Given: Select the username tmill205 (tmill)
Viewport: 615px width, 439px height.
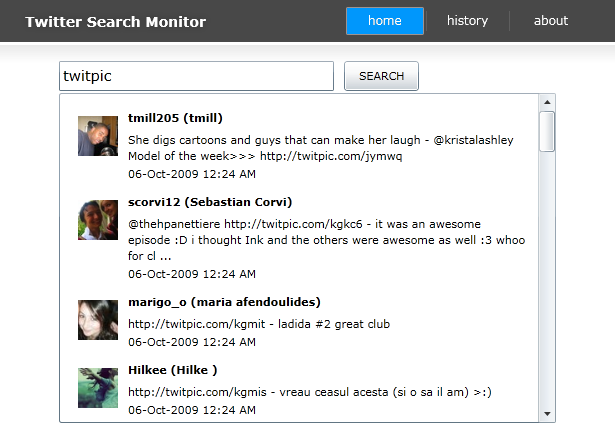Looking at the screenshot, I should (175, 118).
